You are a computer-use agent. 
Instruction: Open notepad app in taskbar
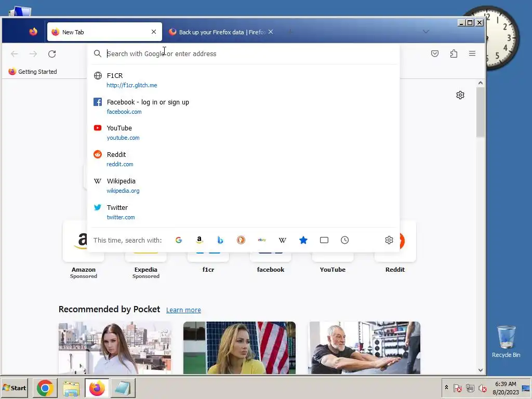pos(123,388)
